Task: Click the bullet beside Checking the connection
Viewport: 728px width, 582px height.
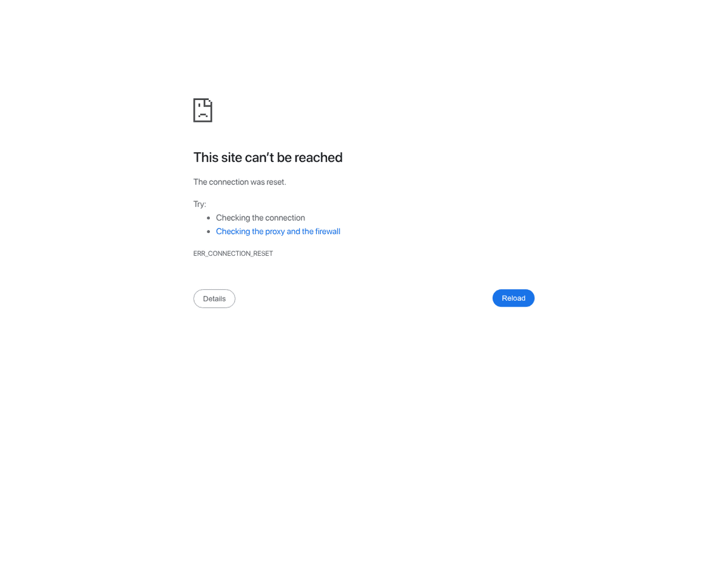Action: [208, 218]
